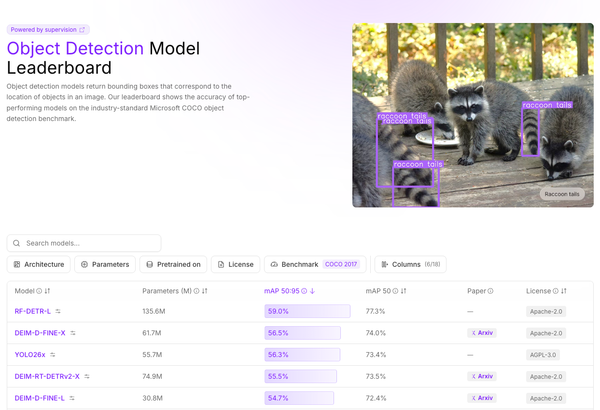This screenshot has width=600, height=410.
Task: Open the Architecture filter dropdown
Action: (x=39, y=264)
